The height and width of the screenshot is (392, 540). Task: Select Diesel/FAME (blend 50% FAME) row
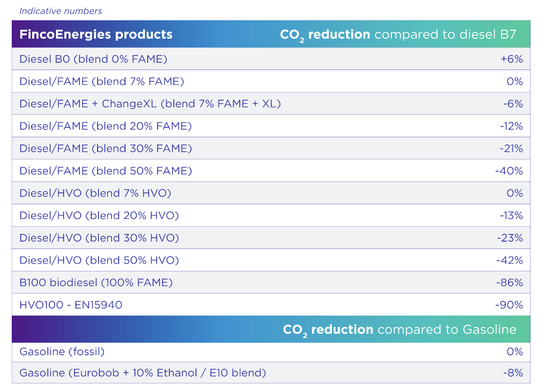(x=105, y=171)
